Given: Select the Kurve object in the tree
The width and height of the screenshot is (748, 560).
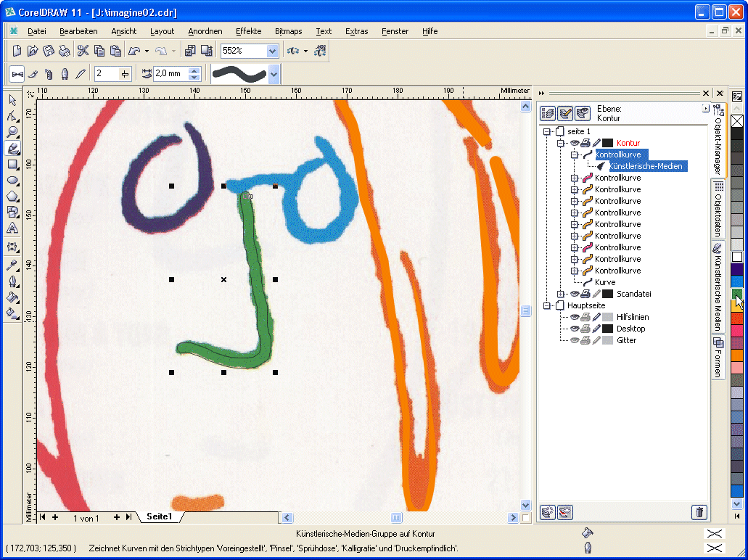Looking at the screenshot, I should point(605,282).
